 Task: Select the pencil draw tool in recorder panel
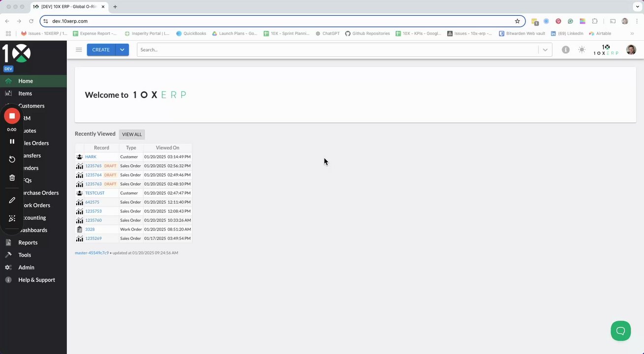[12, 200]
